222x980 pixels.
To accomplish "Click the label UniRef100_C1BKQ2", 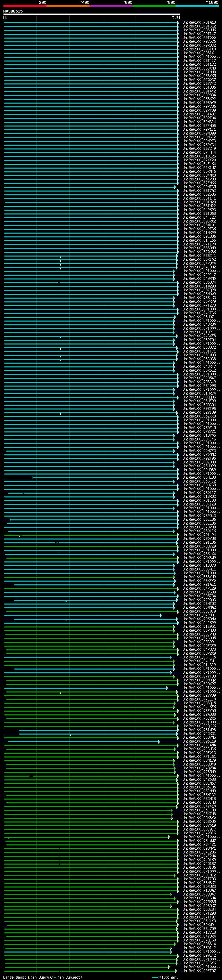I will 199,496.
